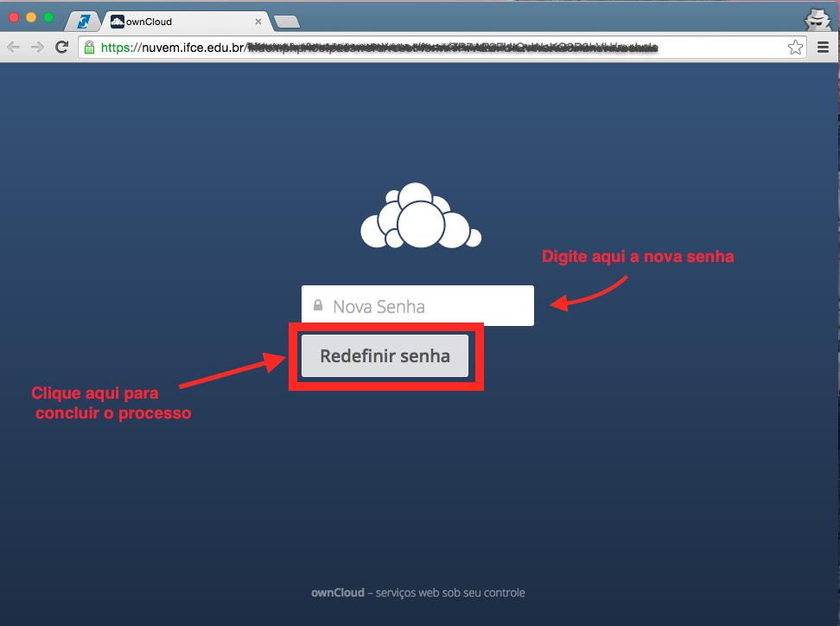This screenshot has height=626, width=840.
Task: Reload the page with the refresh icon
Action: tap(62, 48)
